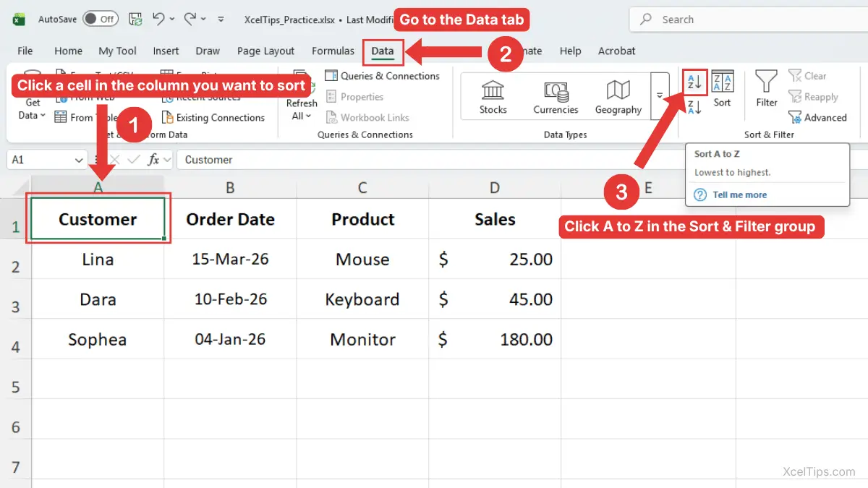Select the 15-Mar-26 date cell
868x488 pixels.
[x=230, y=259]
